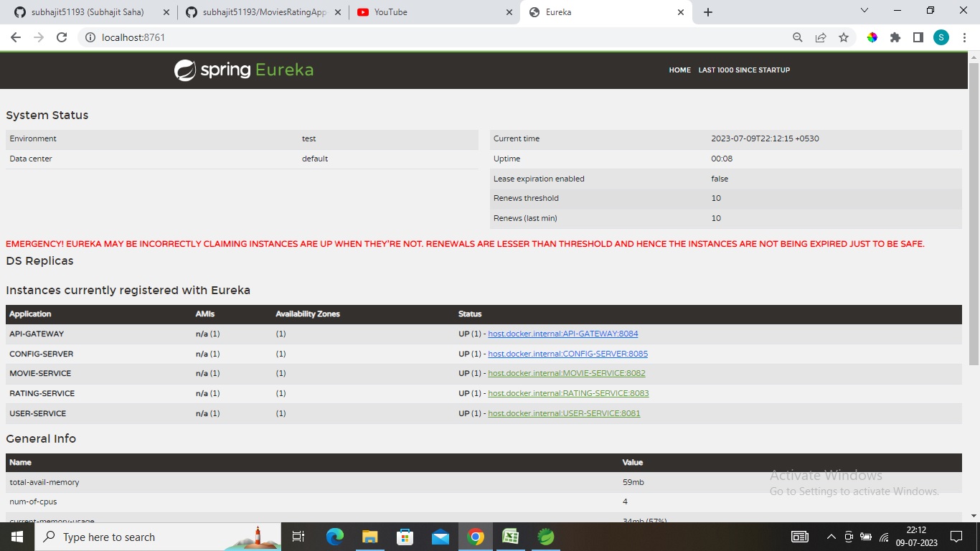Select the CONFIG-SERVER application name

point(41,354)
